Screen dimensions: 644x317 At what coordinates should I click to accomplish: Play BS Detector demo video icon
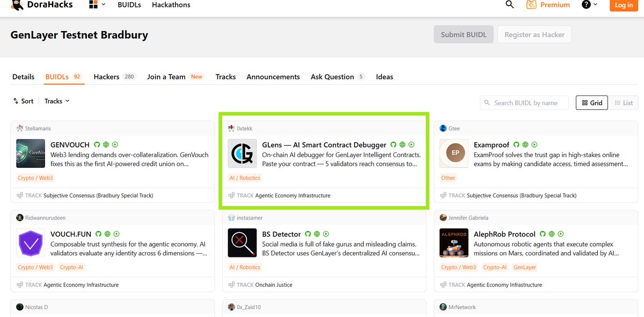coord(326,234)
